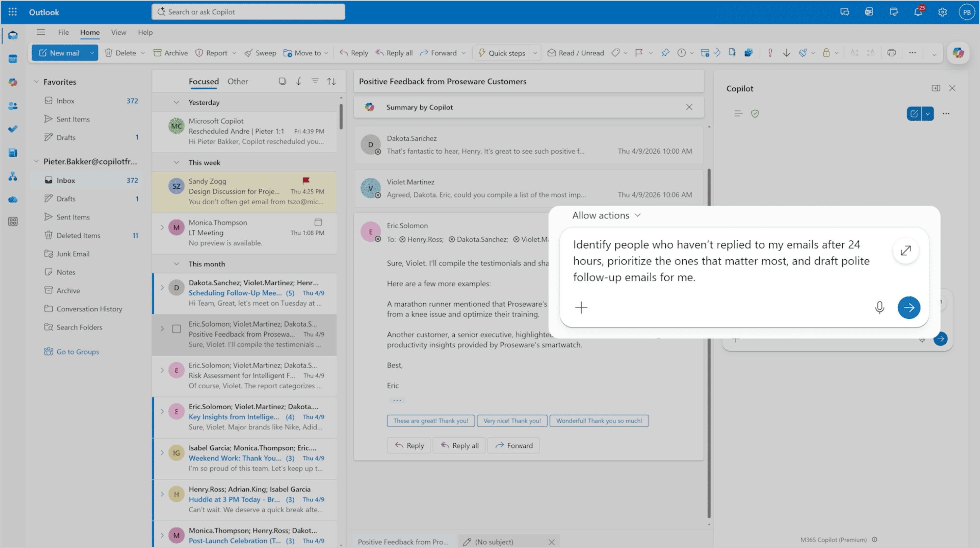Click the Archive ribbon command

coord(170,52)
